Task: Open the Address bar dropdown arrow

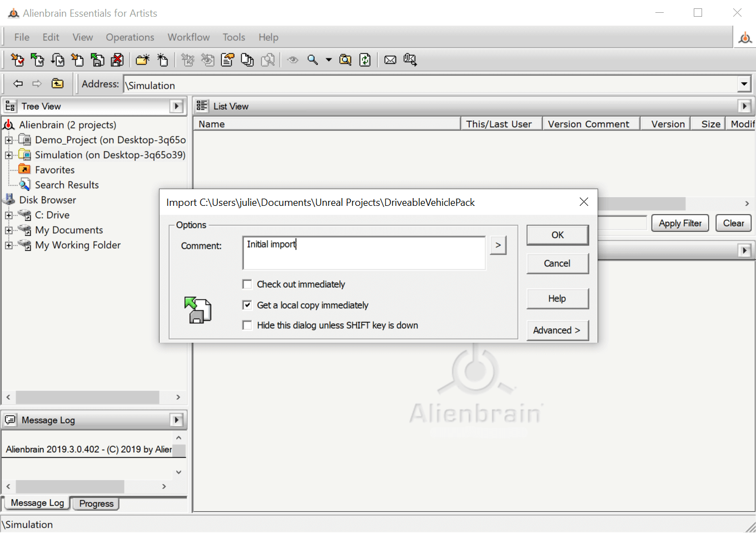Action: [744, 85]
